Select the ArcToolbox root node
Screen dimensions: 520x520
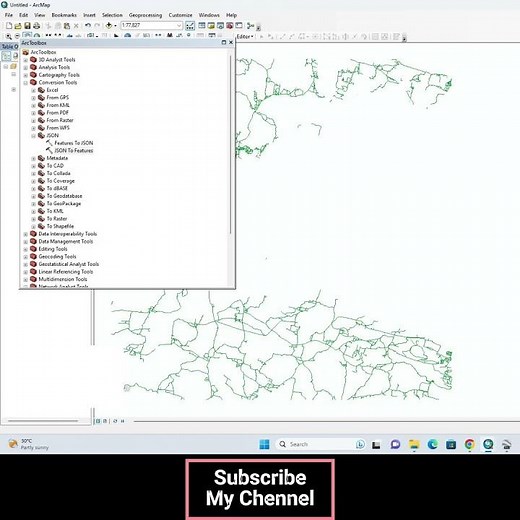point(39,52)
